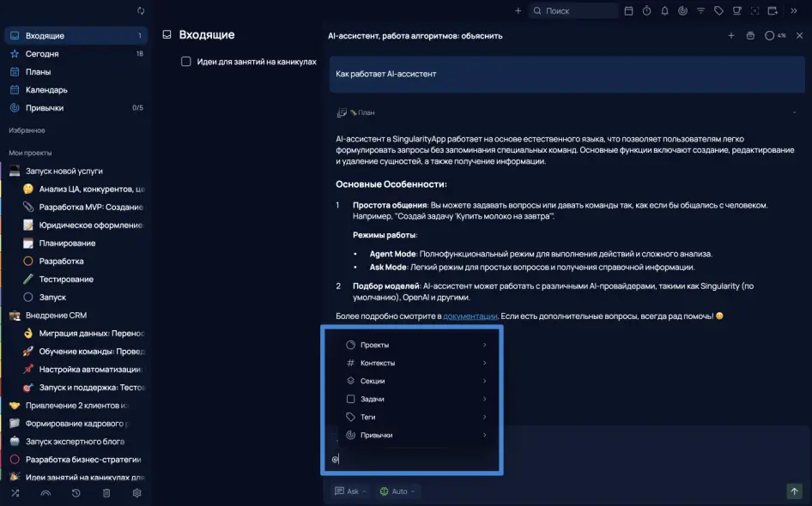This screenshot has width=812, height=506.
Task: Click the Поиск search field
Action: point(575,11)
